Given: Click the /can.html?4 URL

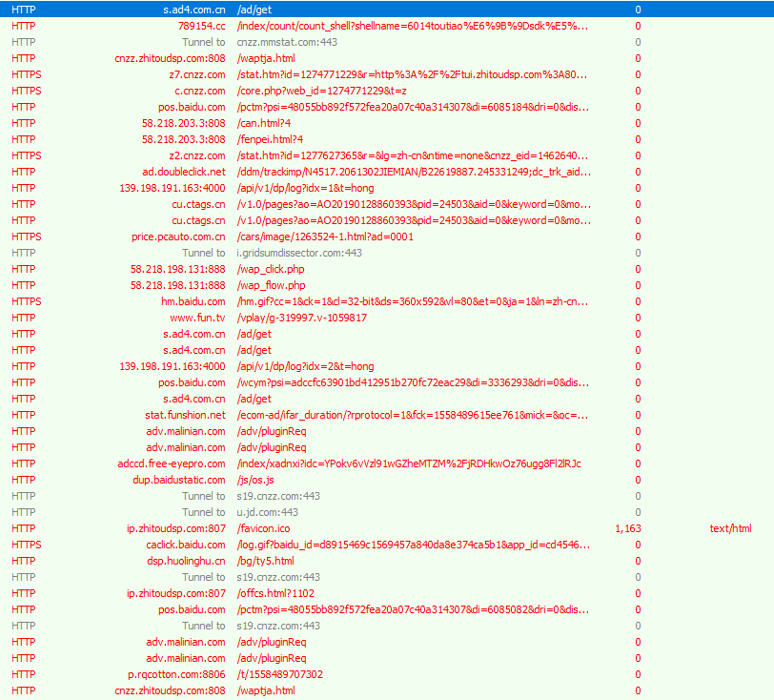Looking at the screenshot, I should click(264, 123).
